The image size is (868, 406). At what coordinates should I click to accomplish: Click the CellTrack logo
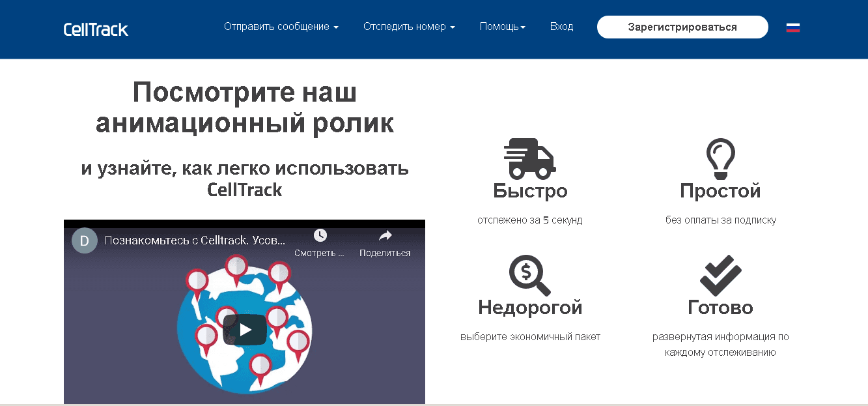coord(96,29)
